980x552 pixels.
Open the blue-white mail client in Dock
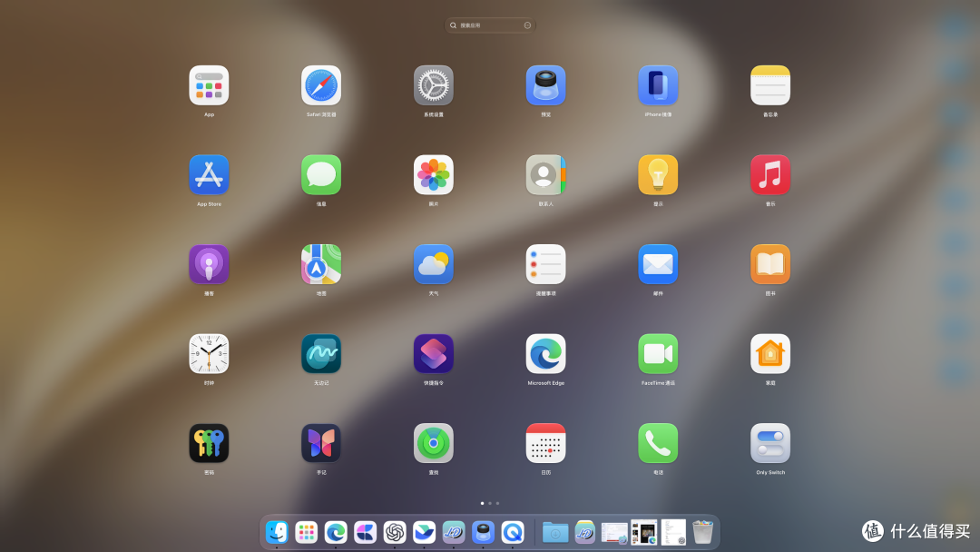click(424, 532)
